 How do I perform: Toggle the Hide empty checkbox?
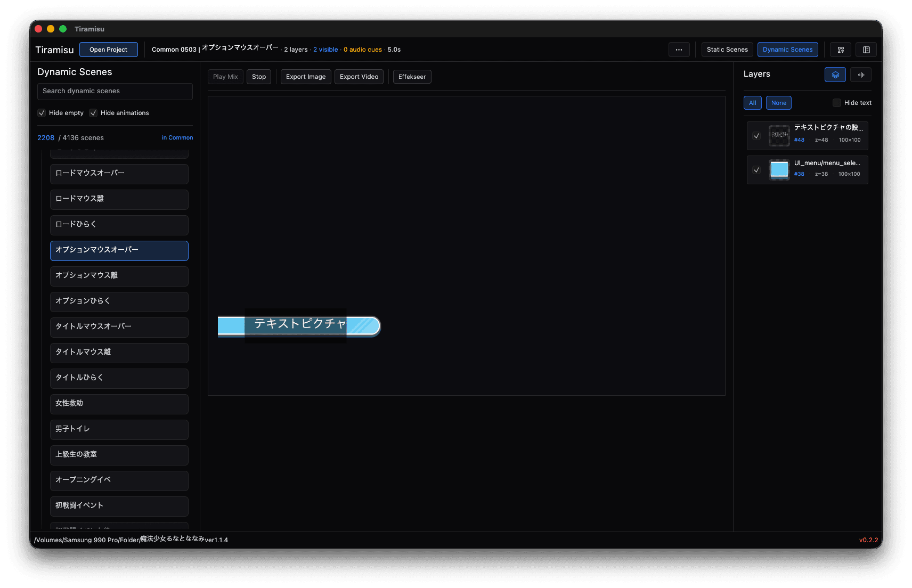coord(42,113)
